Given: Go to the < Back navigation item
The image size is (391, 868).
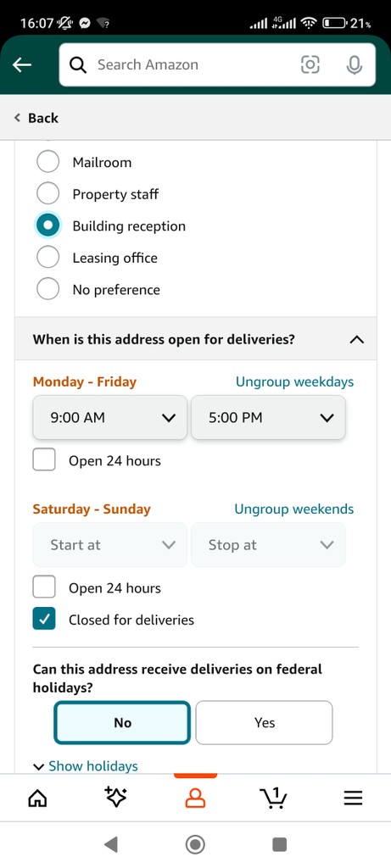Looking at the screenshot, I should tap(36, 118).
